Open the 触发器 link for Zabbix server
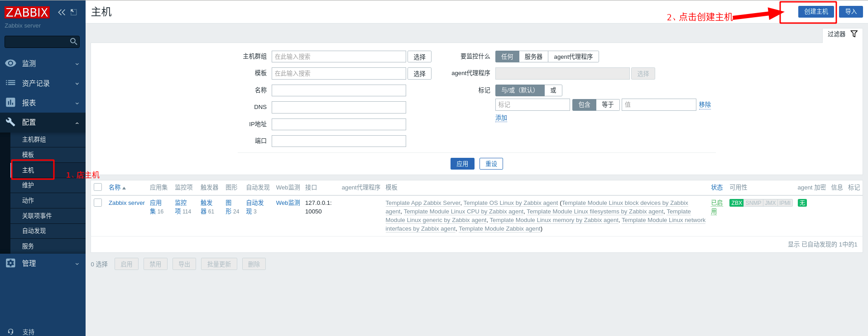The width and height of the screenshot is (868, 336). 206,207
